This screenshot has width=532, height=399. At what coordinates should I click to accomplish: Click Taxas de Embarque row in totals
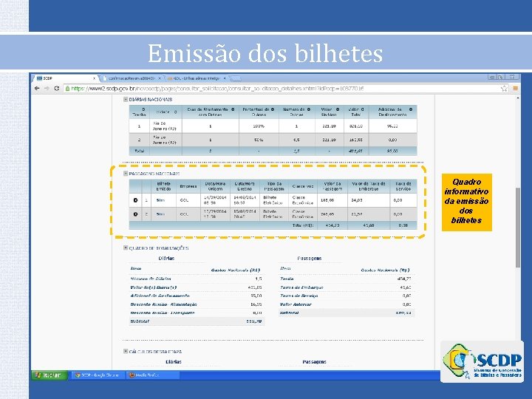click(346, 287)
